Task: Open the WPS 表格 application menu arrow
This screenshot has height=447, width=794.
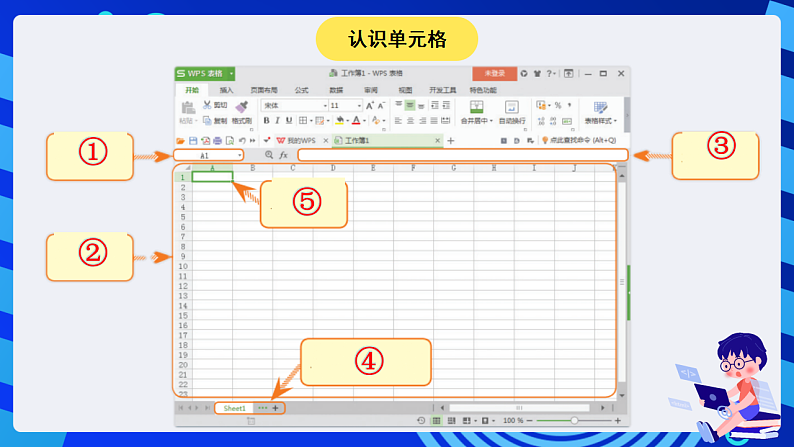Action: (231, 73)
